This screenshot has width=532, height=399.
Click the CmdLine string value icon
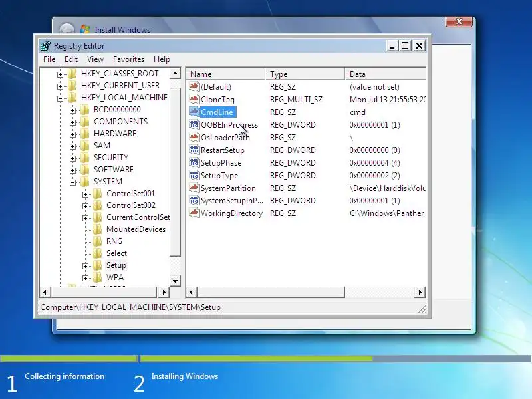pos(194,112)
